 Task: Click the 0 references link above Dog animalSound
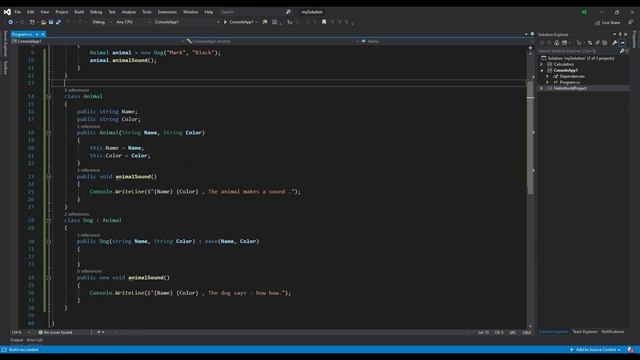pos(89,271)
